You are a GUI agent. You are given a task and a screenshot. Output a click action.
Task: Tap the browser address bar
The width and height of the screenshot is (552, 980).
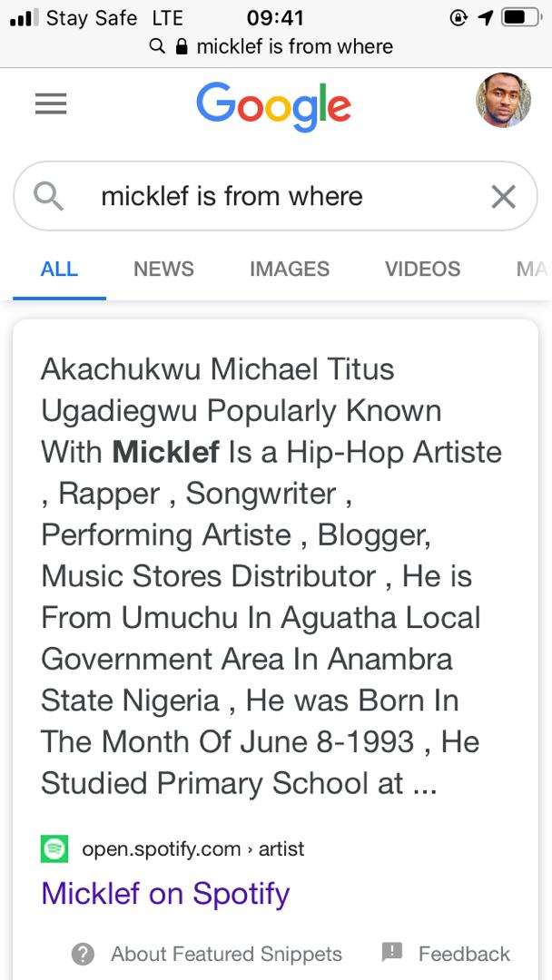click(x=294, y=46)
